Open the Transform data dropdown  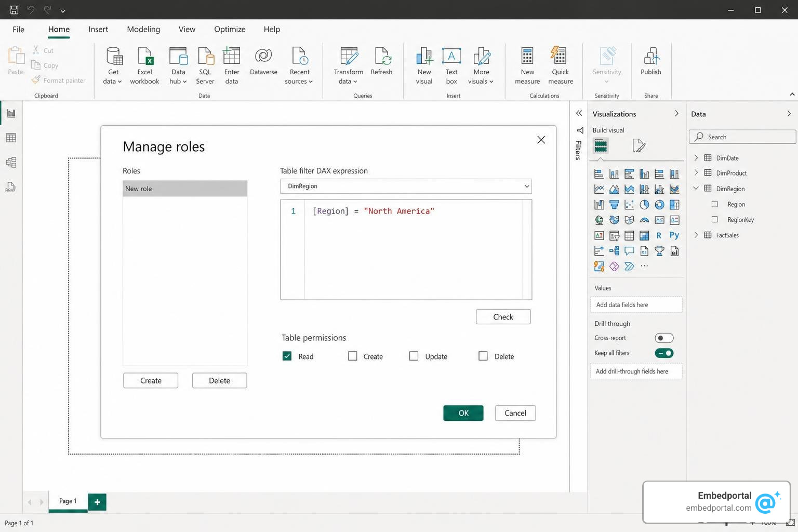pos(349,65)
